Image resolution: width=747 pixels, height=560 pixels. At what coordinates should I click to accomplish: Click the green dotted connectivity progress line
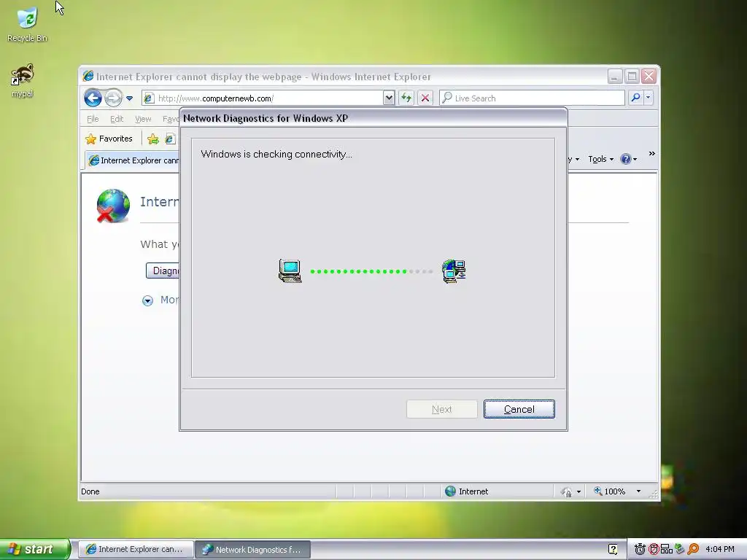371,271
